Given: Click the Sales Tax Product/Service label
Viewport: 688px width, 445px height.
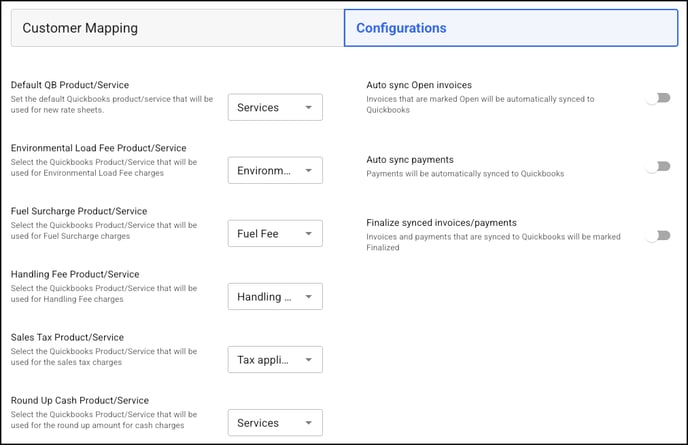Looking at the screenshot, I should pos(67,337).
